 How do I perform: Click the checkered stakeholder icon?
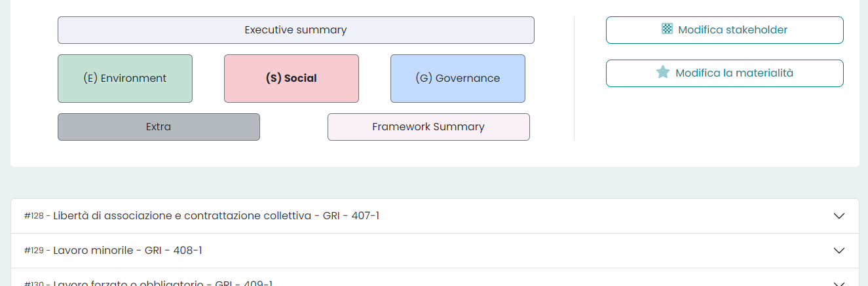[667, 29]
